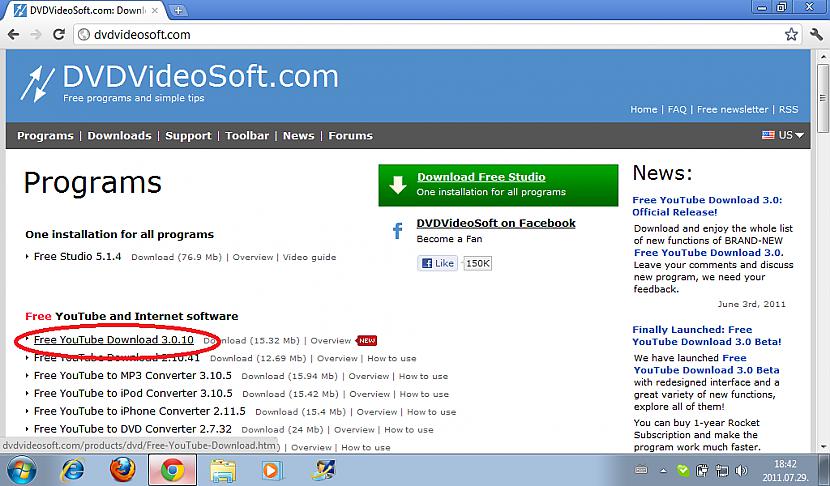Open the Toolbar menu item

point(247,136)
